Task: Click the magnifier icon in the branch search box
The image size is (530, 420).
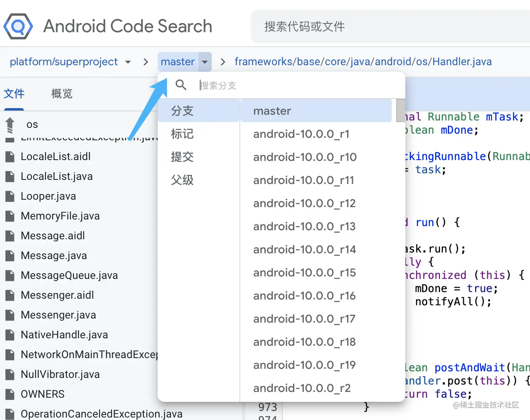Action: [181, 85]
